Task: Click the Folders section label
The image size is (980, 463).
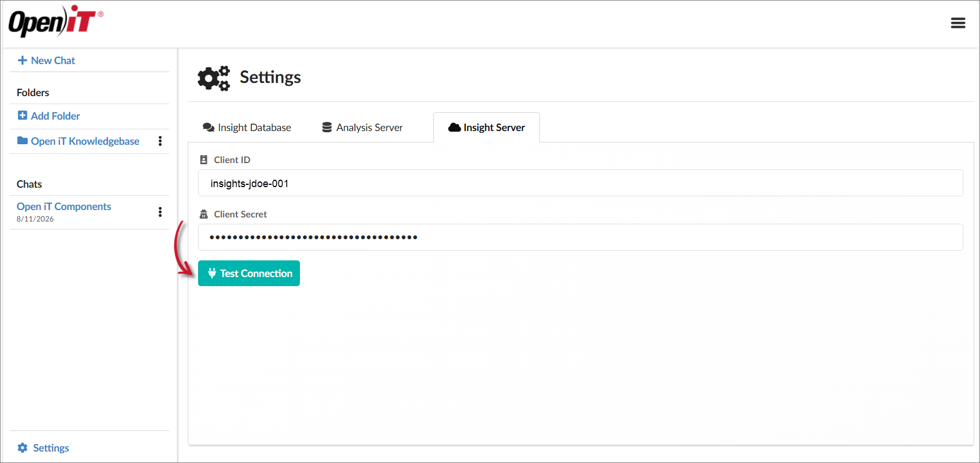Action: pyautogui.click(x=33, y=93)
